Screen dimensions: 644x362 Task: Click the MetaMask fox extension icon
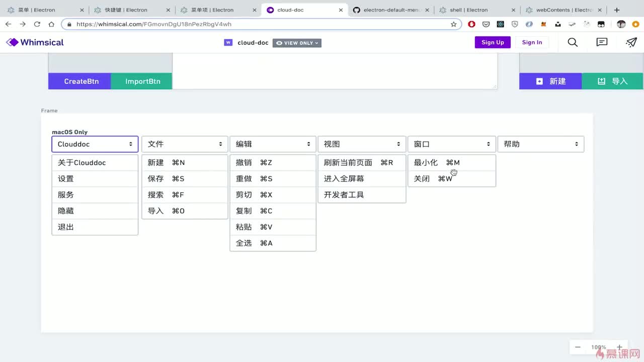[543, 24]
